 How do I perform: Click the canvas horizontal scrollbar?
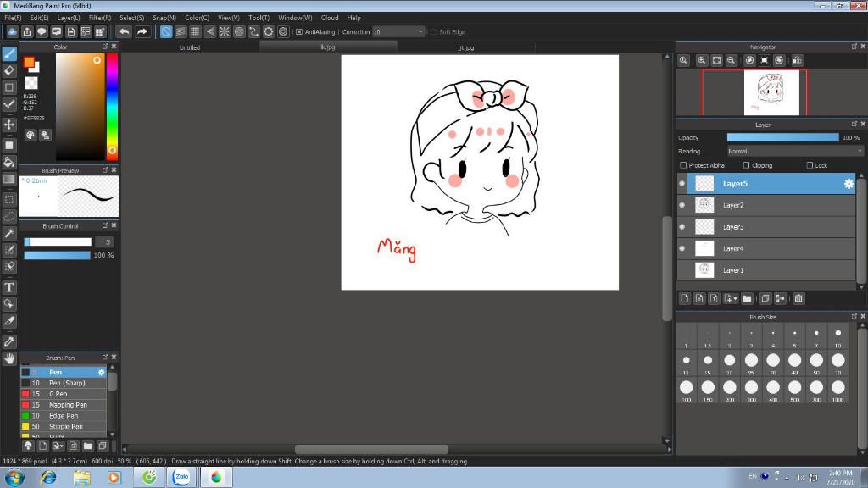[x=371, y=449]
